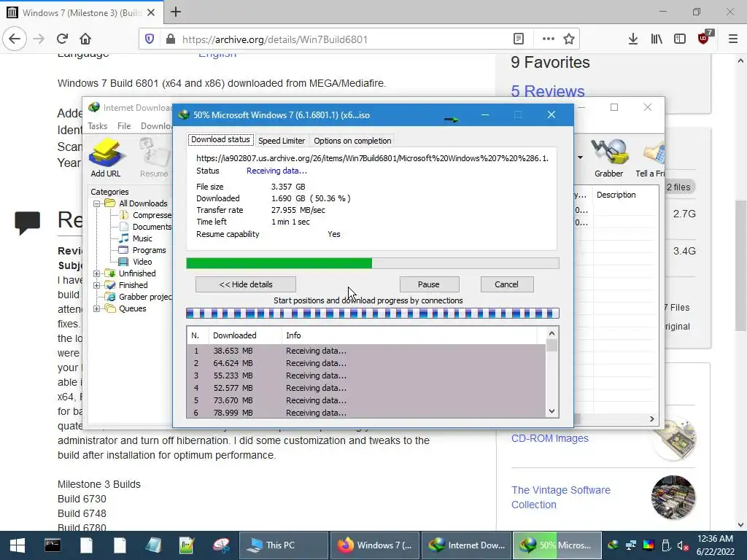Screen dimensions: 747x560
Task: Open the Firefox library icon
Action: [657, 39]
